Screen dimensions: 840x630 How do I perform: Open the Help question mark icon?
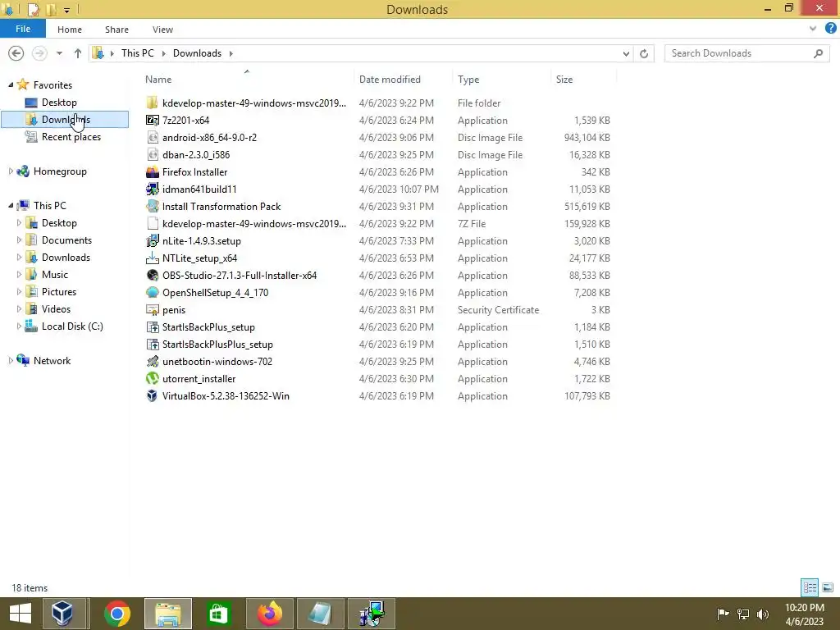tap(830, 29)
